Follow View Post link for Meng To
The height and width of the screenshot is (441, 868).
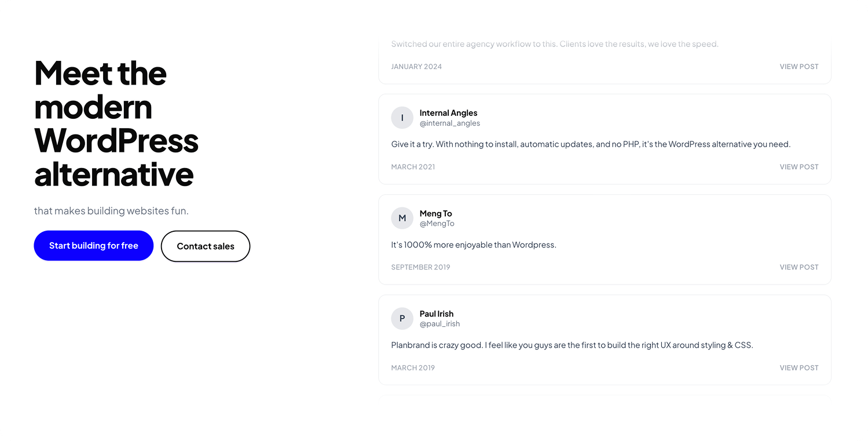coord(799,267)
